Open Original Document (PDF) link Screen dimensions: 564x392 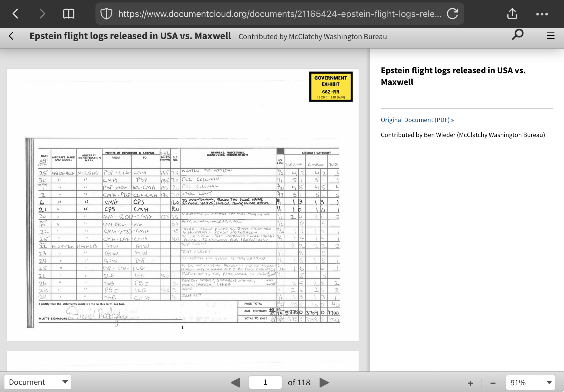point(417,120)
